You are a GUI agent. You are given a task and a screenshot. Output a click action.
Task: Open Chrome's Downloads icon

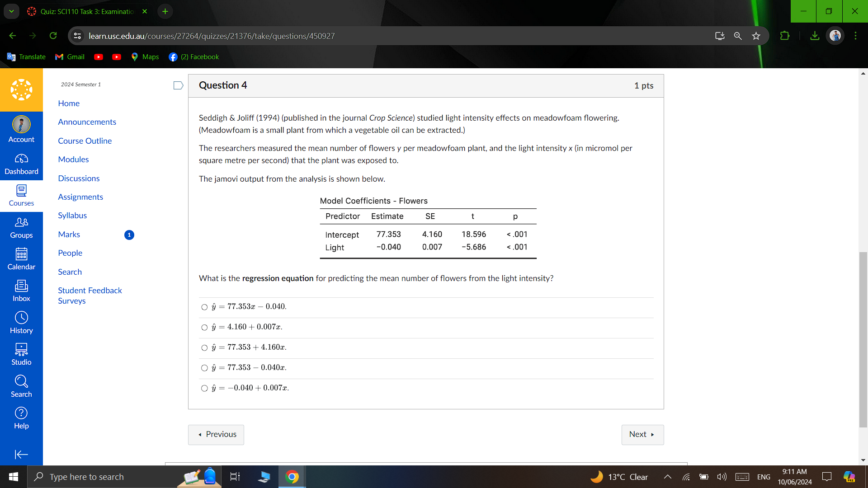(x=814, y=36)
